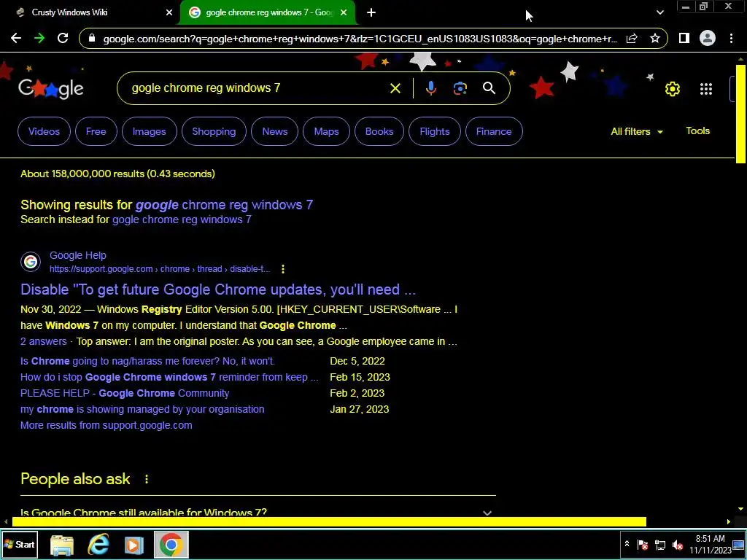Open Is Chrome going to nag/harass me link
Viewport: 747px width, 560px height.
point(147,361)
